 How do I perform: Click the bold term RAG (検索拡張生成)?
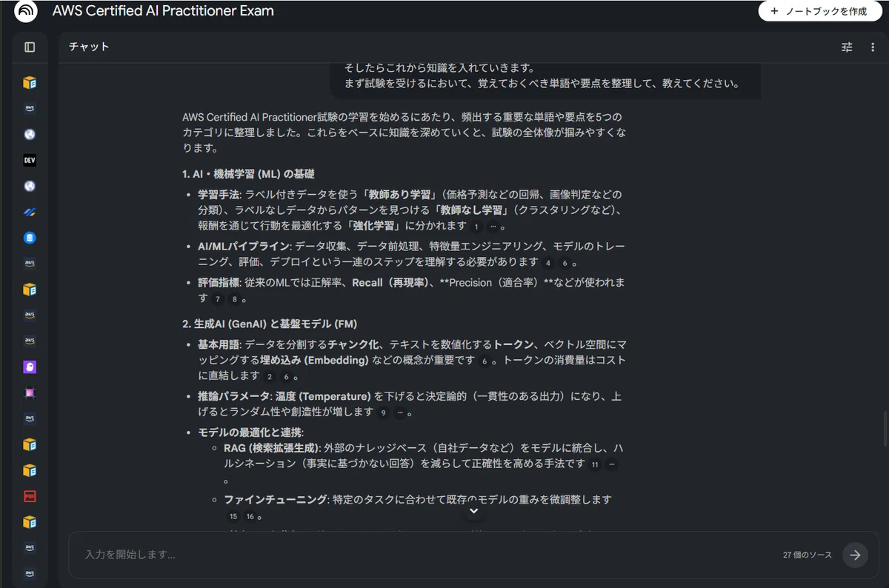pyautogui.click(x=271, y=448)
